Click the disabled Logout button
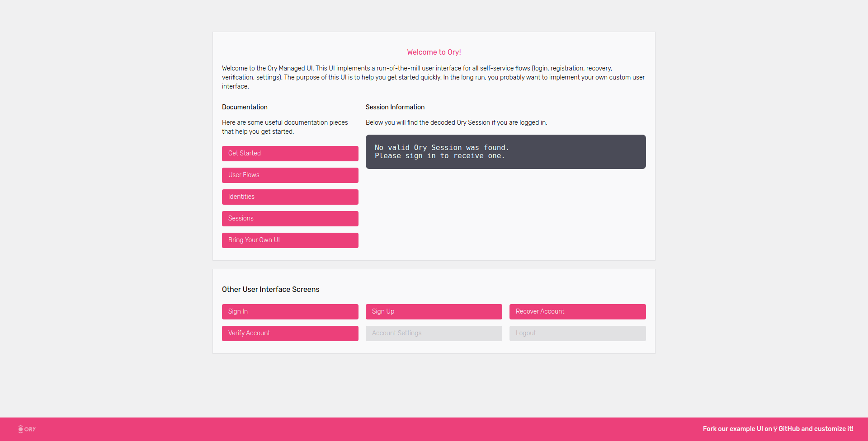This screenshot has width=868, height=441. tap(577, 333)
